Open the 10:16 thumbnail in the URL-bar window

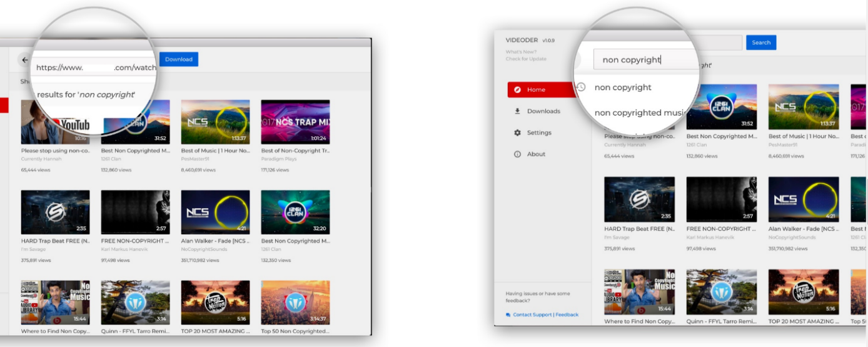click(55, 122)
